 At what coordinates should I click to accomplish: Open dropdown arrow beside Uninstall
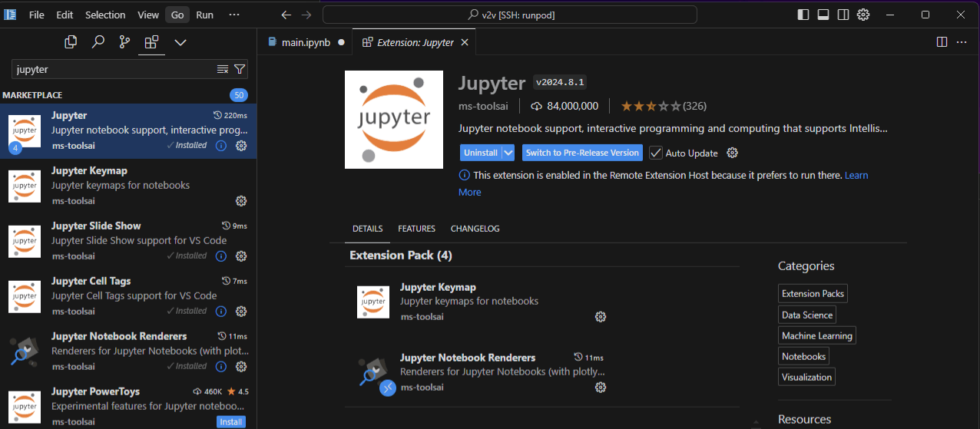[x=508, y=153]
